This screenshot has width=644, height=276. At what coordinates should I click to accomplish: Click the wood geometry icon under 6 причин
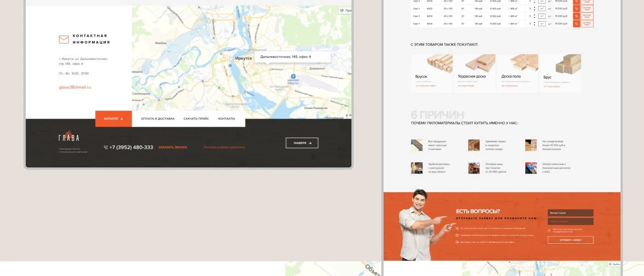pos(417,145)
